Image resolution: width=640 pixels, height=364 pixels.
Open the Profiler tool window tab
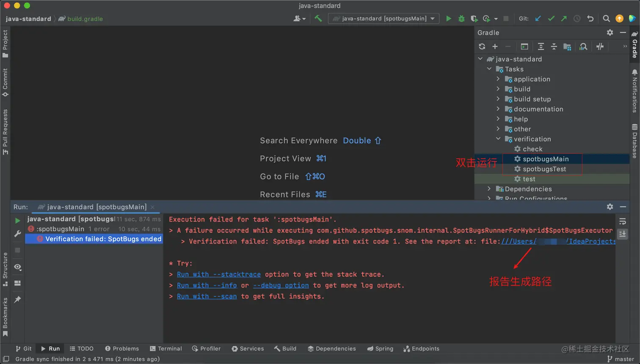206,348
